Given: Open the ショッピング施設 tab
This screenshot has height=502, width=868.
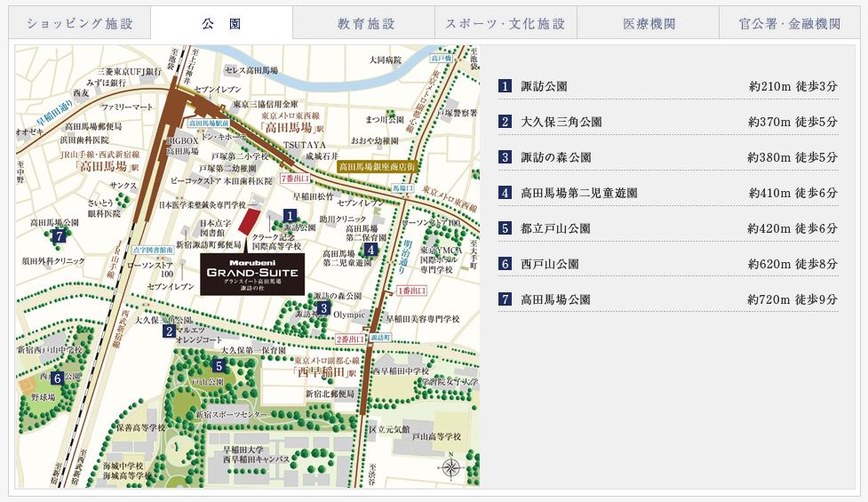Looking at the screenshot, I should pyautogui.click(x=80, y=23).
